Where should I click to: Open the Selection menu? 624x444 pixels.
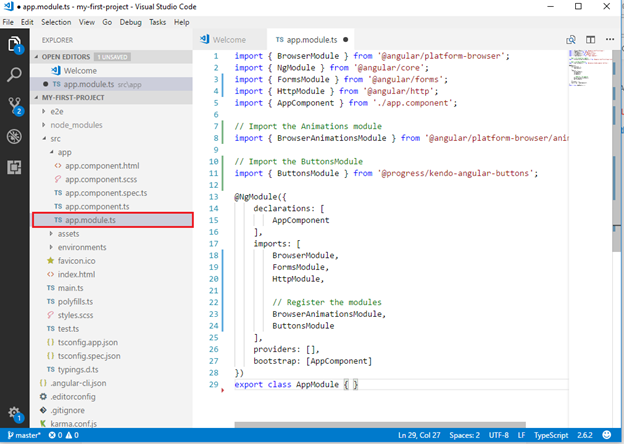[x=56, y=21]
